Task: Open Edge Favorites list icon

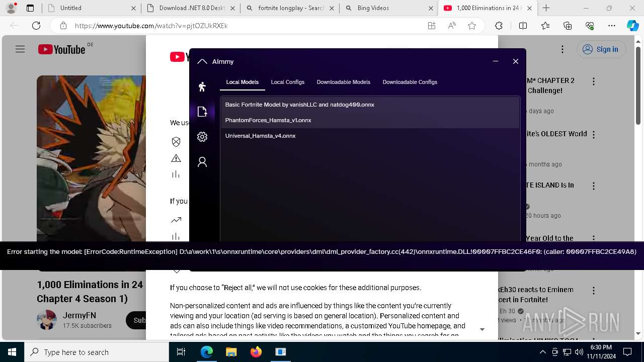Action: click(x=545, y=26)
